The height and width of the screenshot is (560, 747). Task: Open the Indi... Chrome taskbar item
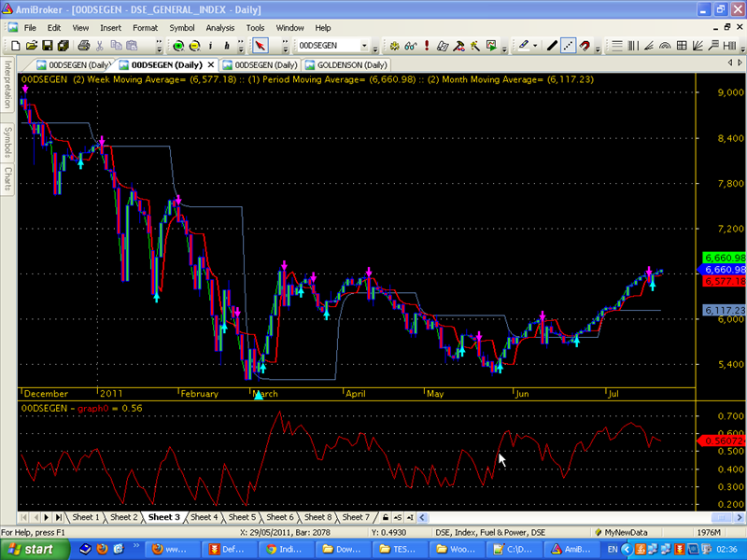point(286,550)
